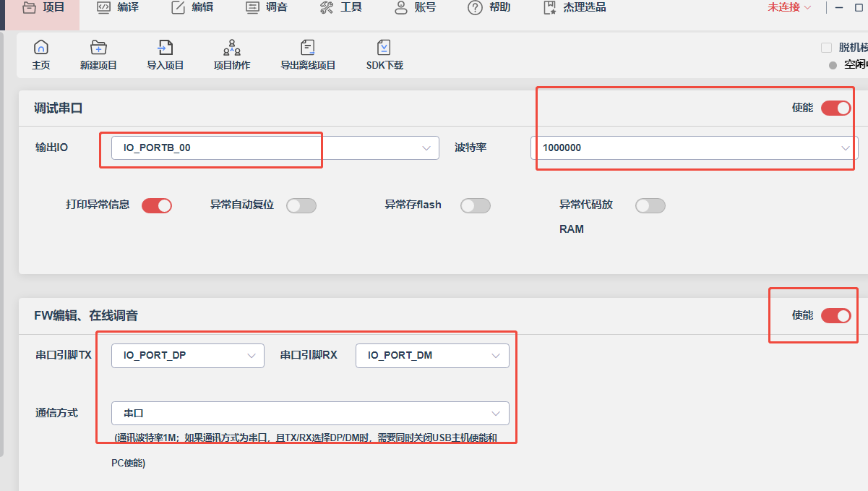Click the 调试串口 section title

coord(59,108)
